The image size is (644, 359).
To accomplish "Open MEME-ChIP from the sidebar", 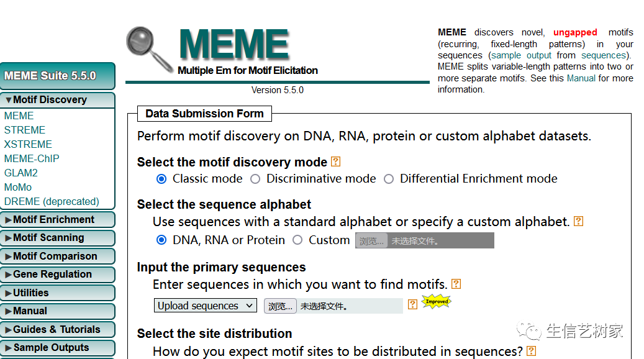I will pos(32,158).
